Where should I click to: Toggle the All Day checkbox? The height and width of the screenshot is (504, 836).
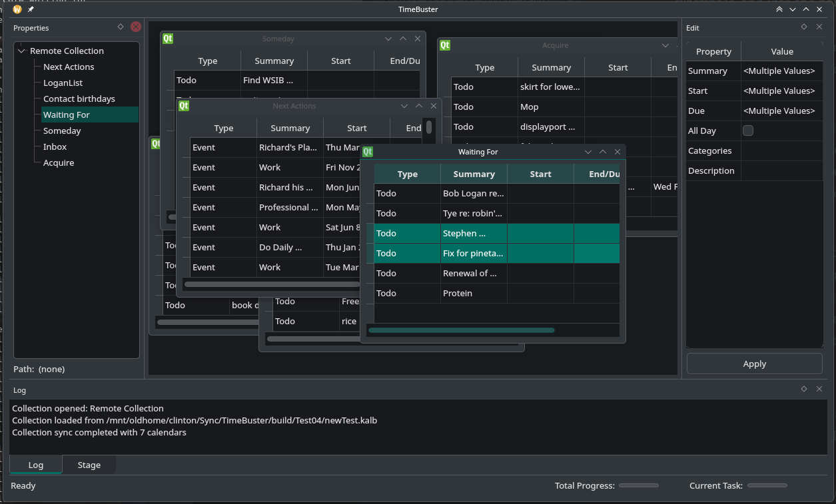pos(748,130)
